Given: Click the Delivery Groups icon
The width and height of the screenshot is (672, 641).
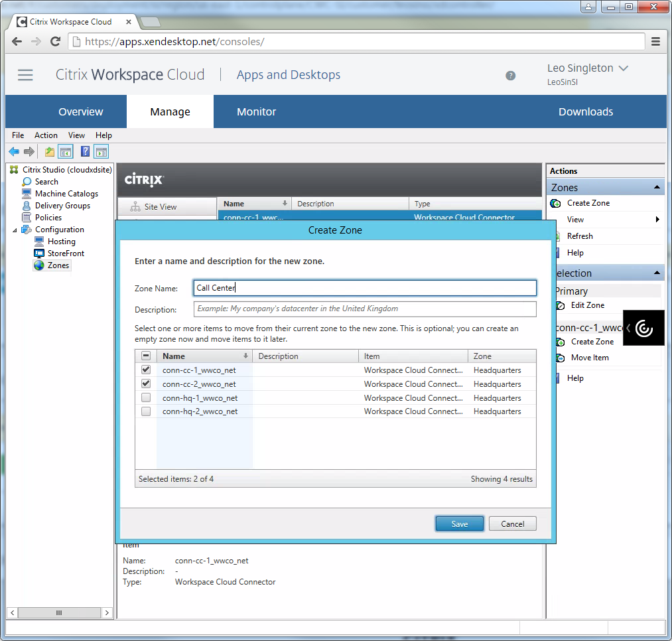Looking at the screenshot, I should [27, 206].
